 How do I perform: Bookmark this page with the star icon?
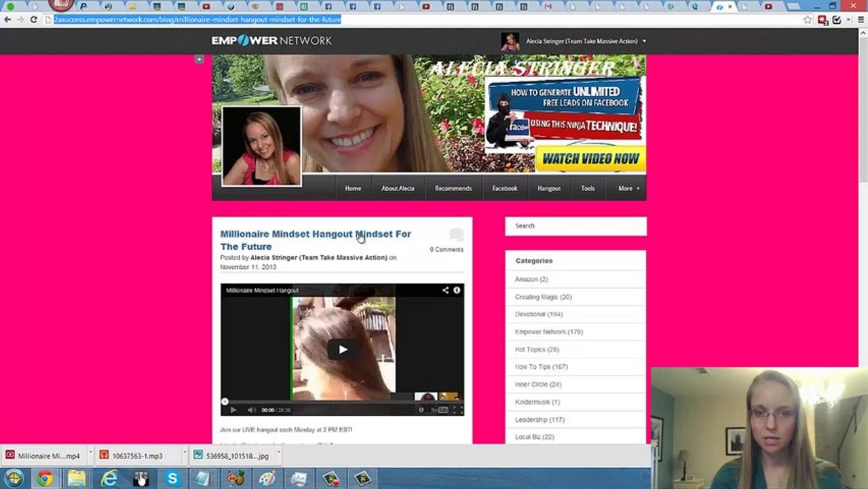808,20
